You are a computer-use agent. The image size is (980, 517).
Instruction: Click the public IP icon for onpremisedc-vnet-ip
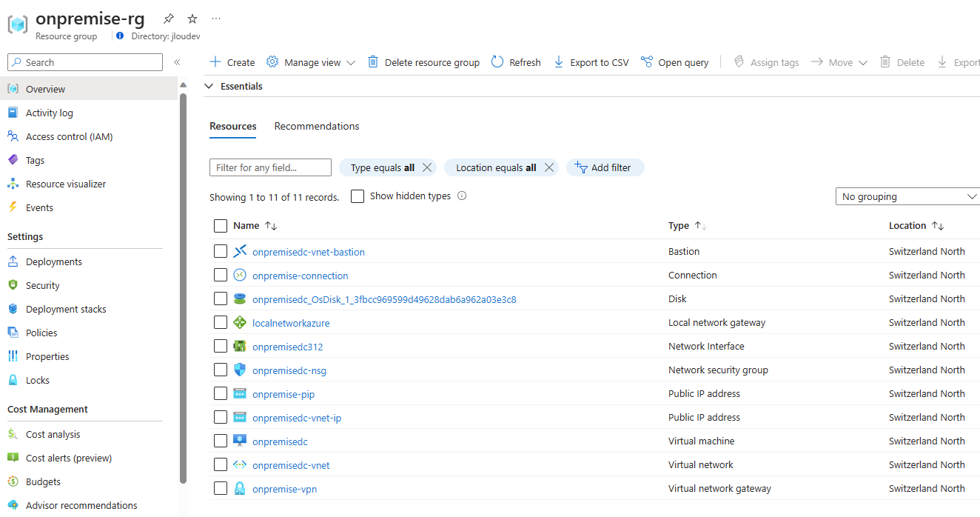pyautogui.click(x=240, y=418)
